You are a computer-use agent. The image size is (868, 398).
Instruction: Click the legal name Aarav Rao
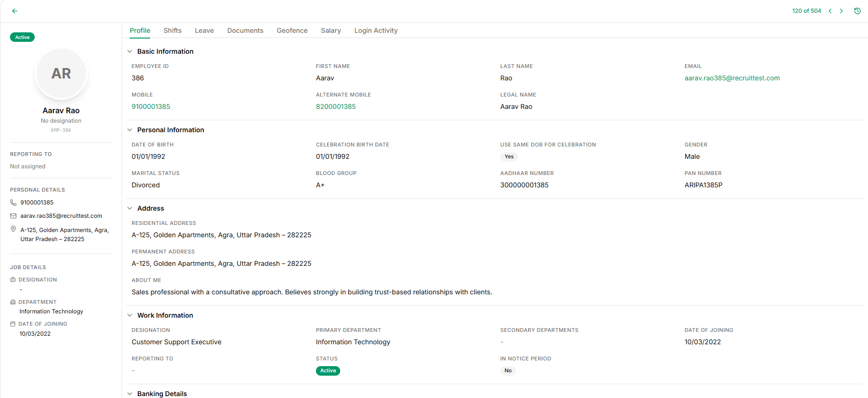point(516,107)
